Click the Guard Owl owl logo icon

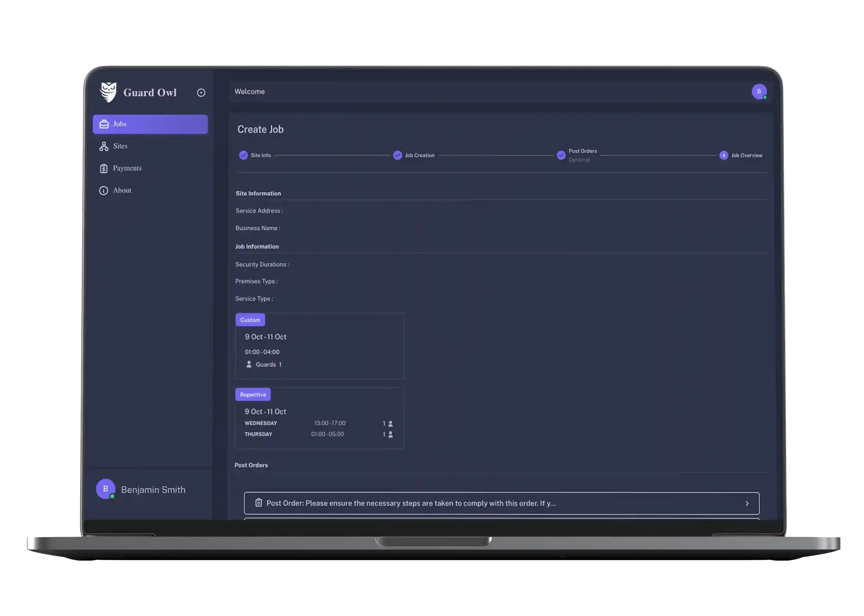coord(109,92)
